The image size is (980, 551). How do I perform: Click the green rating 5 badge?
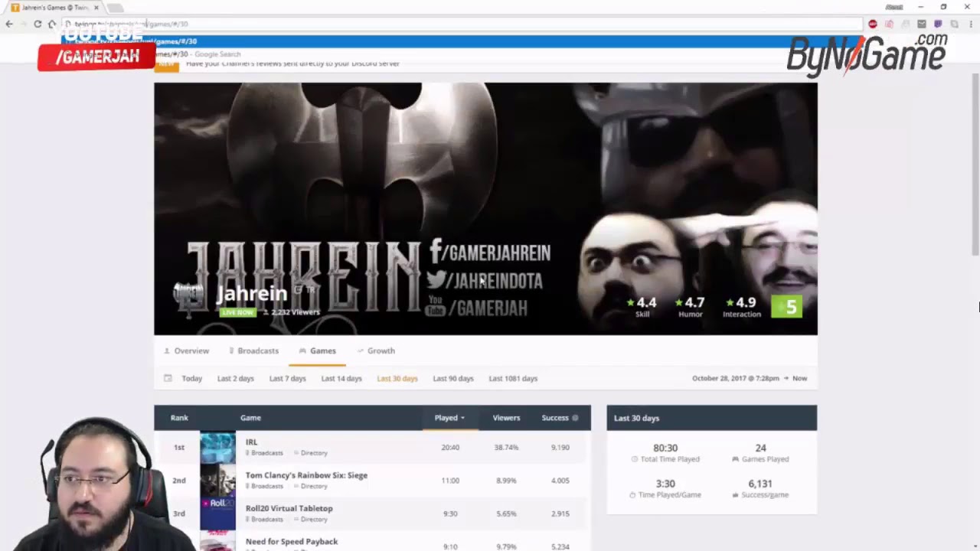tap(786, 306)
